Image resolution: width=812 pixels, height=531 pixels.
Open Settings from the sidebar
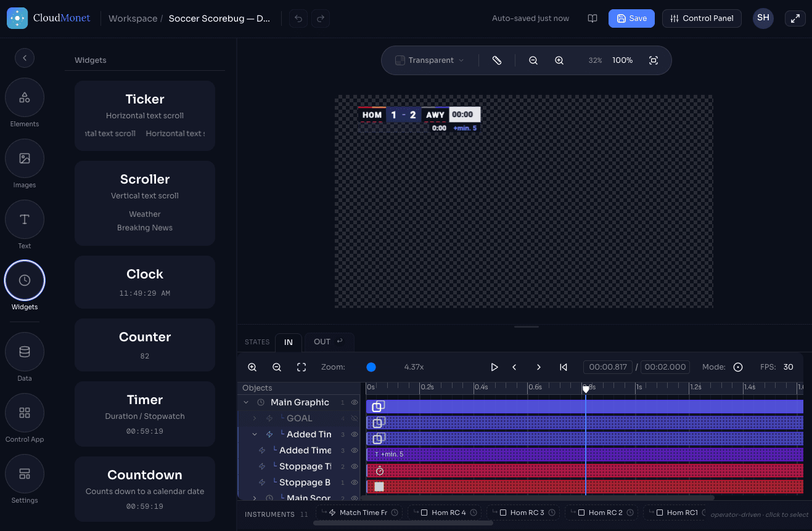click(x=25, y=474)
